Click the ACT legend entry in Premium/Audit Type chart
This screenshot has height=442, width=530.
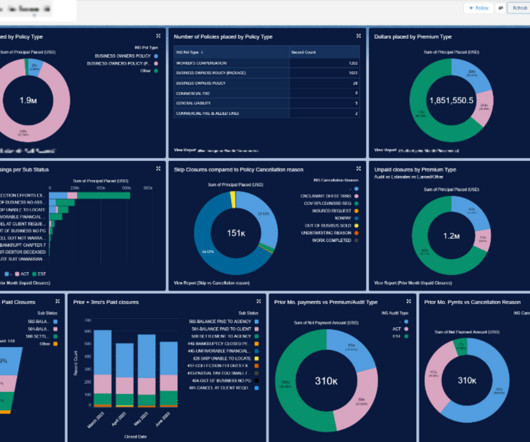(400, 329)
